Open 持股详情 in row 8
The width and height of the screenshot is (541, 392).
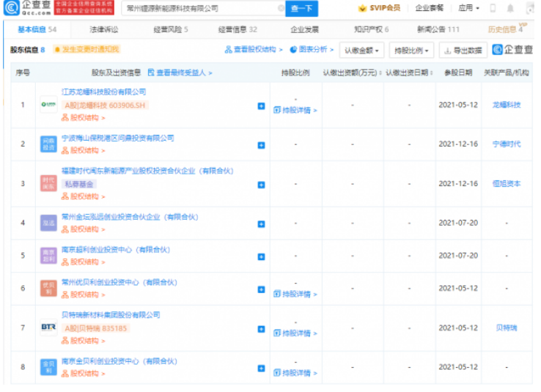(295, 373)
